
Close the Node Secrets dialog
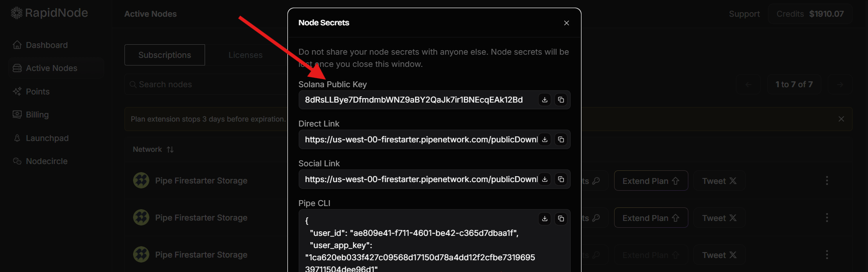[x=566, y=23]
